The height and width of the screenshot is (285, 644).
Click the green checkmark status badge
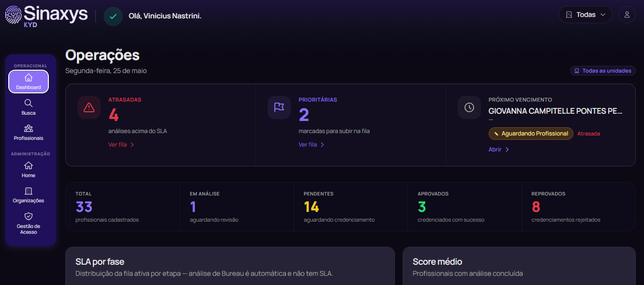click(113, 16)
